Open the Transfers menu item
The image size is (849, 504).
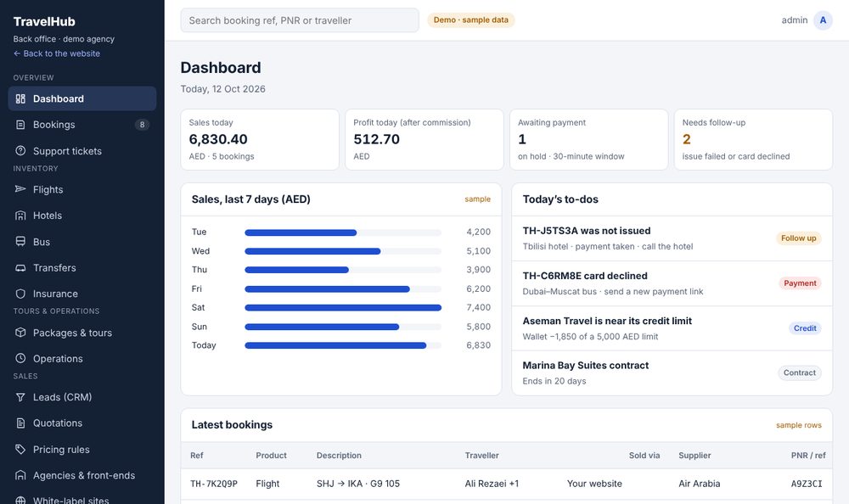click(82, 267)
